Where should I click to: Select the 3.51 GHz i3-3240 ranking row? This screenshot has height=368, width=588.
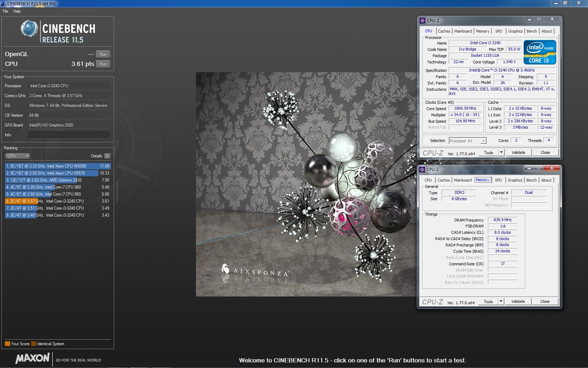point(58,208)
